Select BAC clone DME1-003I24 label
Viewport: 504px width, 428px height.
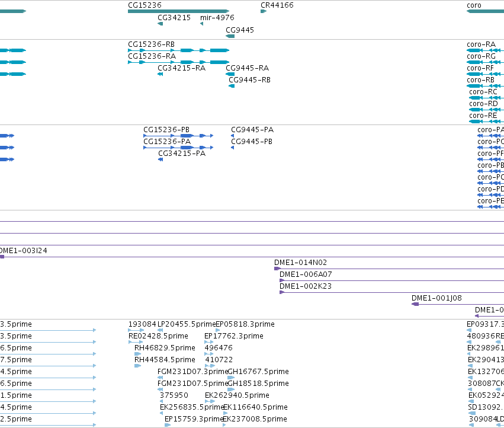24,251
